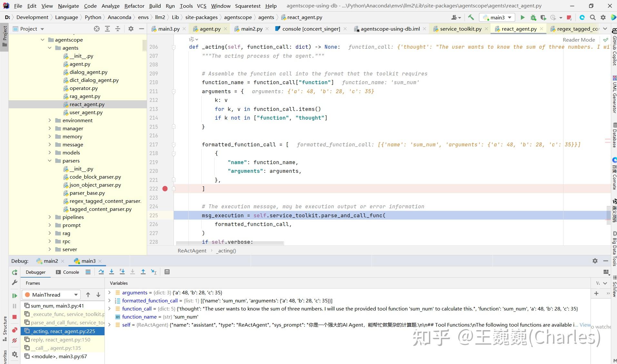Viewport: 617px width, 364px height.
Task: Open Evaluate Expression calculator icon
Action: pos(167,272)
